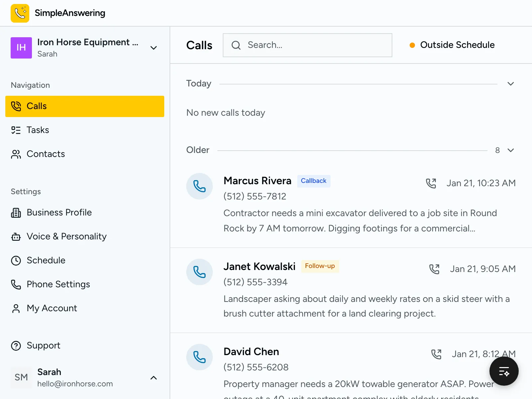This screenshot has width=532, height=399.
Task: Click the Schedule clock icon
Action: point(16,260)
